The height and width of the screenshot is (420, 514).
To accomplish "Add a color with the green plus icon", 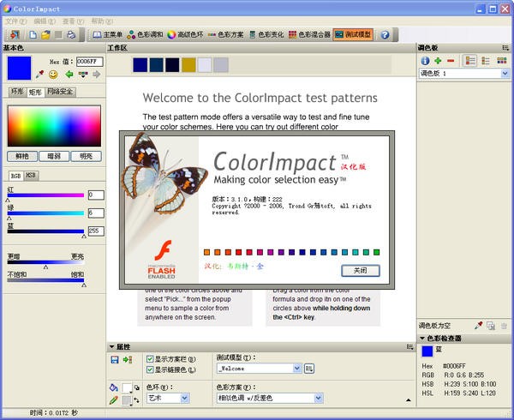I will (438, 61).
